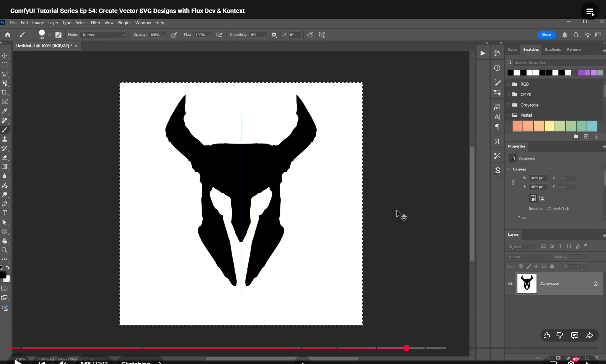Image resolution: width=606 pixels, height=364 pixels.
Task: Expand the RGB swatches folder
Action: 509,84
